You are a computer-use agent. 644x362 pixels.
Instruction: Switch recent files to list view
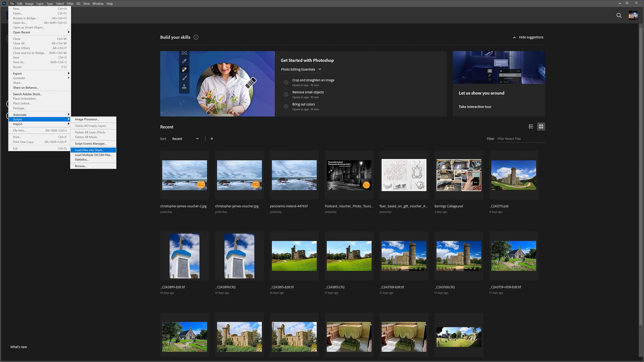click(x=531, y=127)
